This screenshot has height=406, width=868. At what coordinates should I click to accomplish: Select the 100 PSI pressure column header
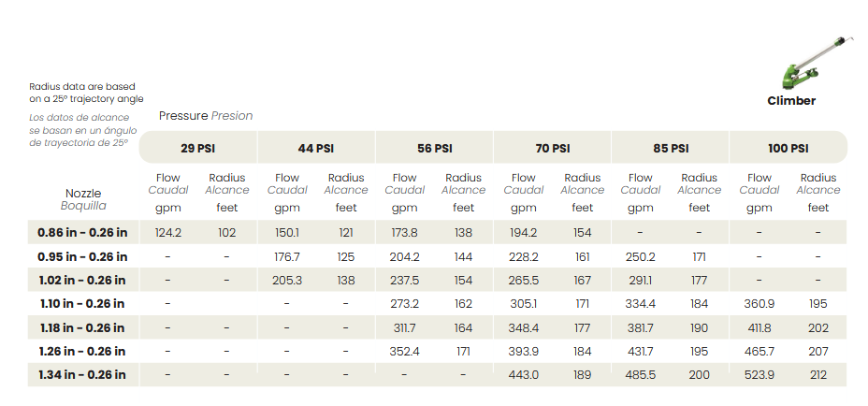[x=788, y=148]
